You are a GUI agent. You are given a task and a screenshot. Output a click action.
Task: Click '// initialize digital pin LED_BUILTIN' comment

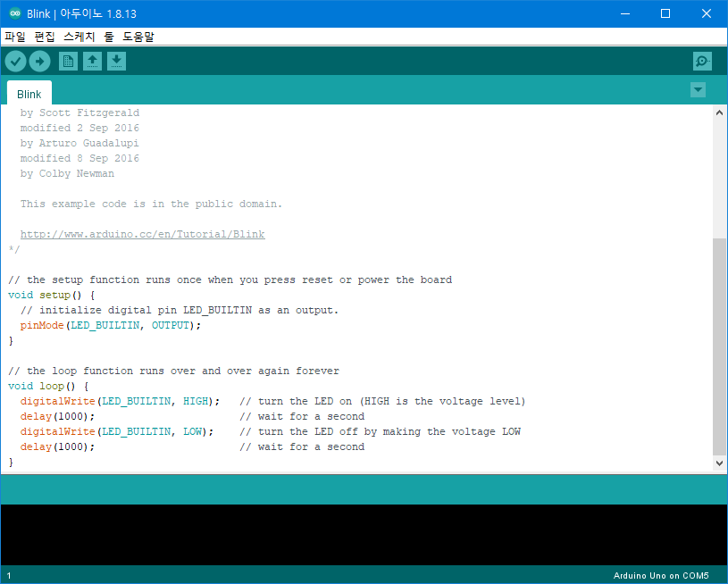(136, 310)
